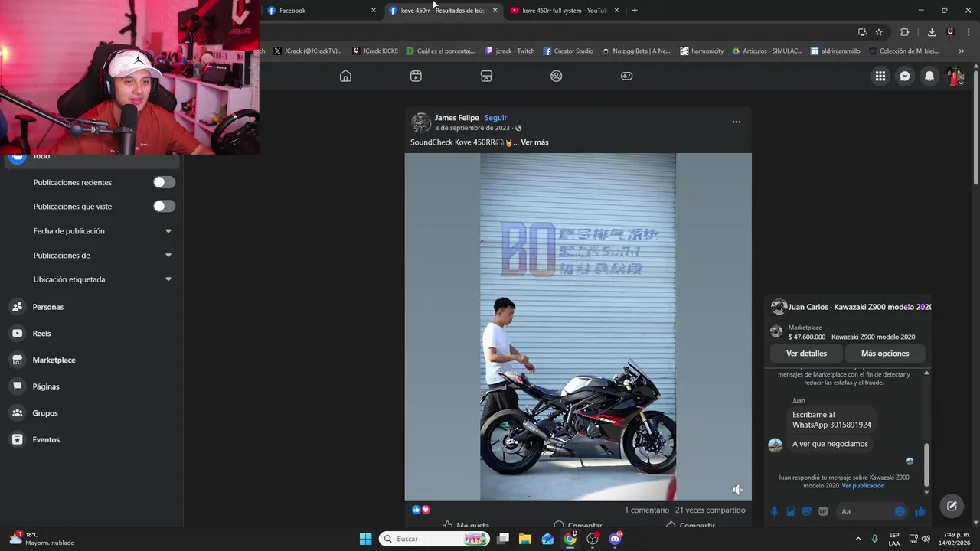Open the 1 comentario link
980x551 pixels.
click(647, 510)
